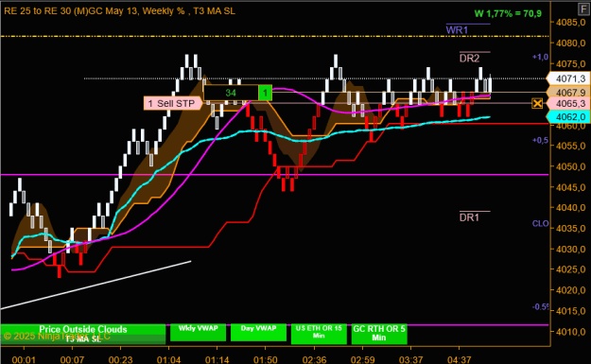Click the Day VWAP green button

click(x=258, y=333)
